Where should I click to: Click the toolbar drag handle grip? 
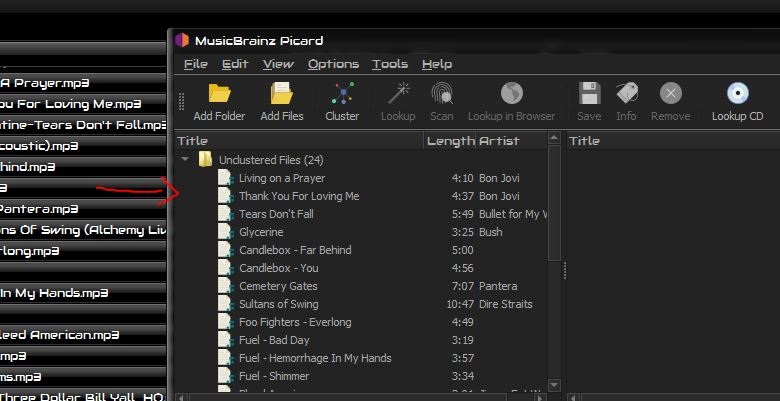pos(182,102)
